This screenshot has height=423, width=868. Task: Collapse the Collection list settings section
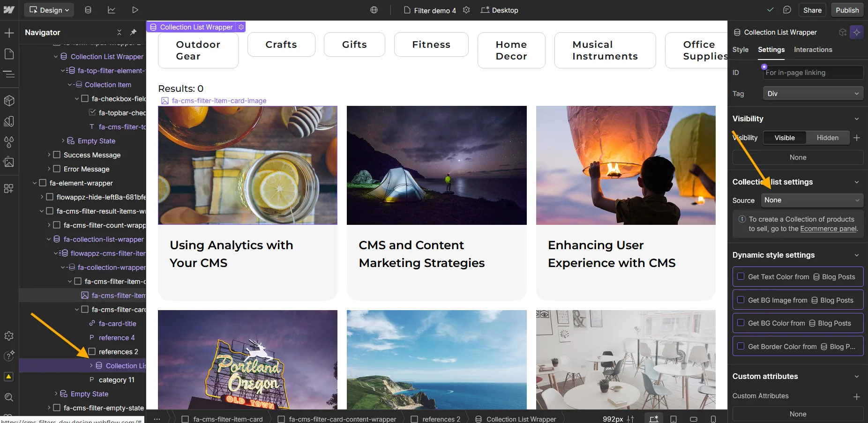(x=857, y=182)
